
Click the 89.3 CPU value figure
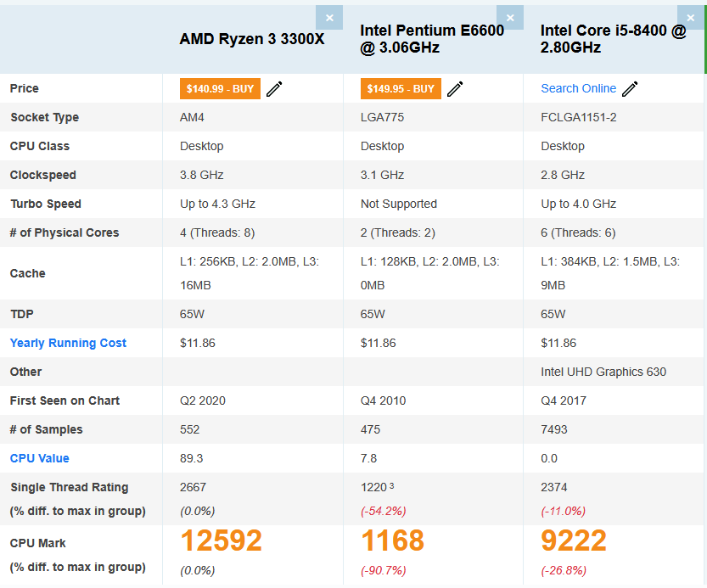click(192, 458)
